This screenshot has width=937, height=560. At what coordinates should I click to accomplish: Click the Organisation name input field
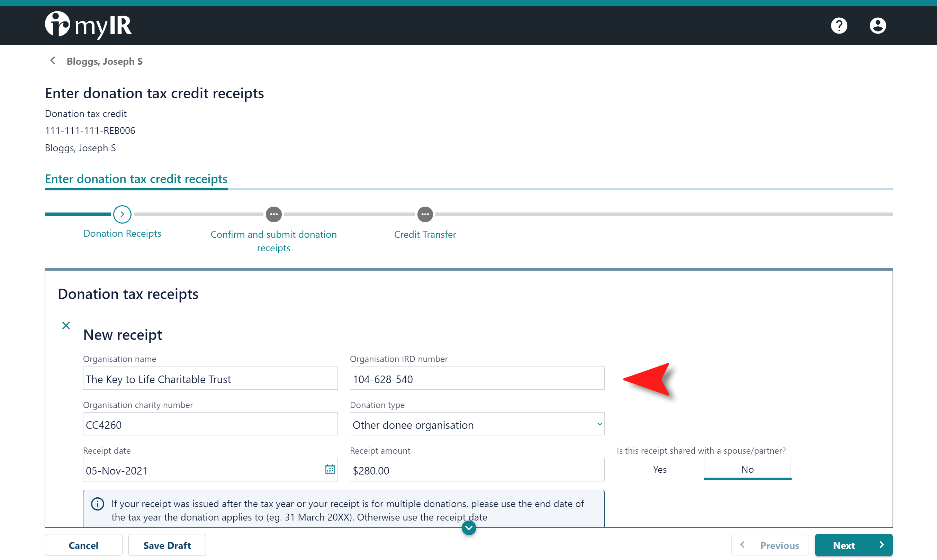click(x=210, y=379)
